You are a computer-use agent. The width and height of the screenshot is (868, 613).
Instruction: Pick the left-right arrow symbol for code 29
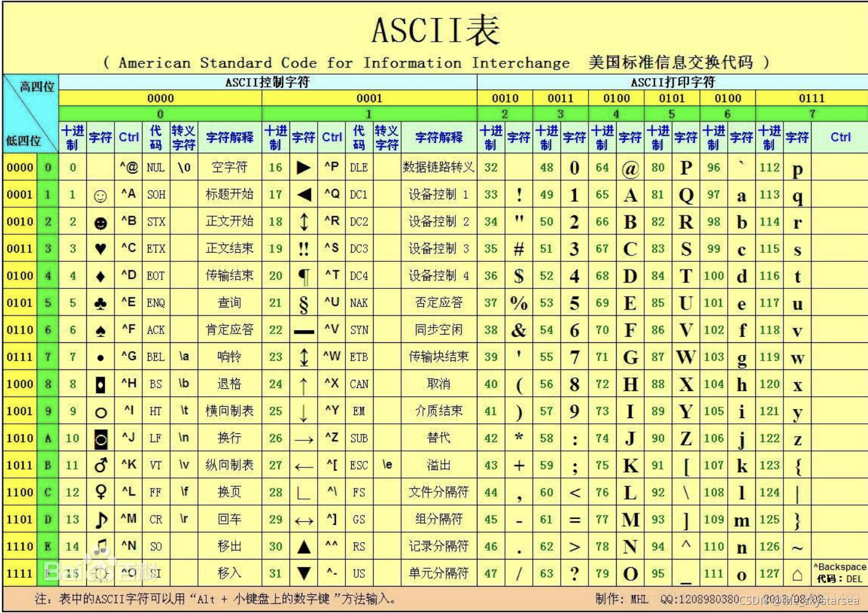pyautogui.click(x=304, y=521)
